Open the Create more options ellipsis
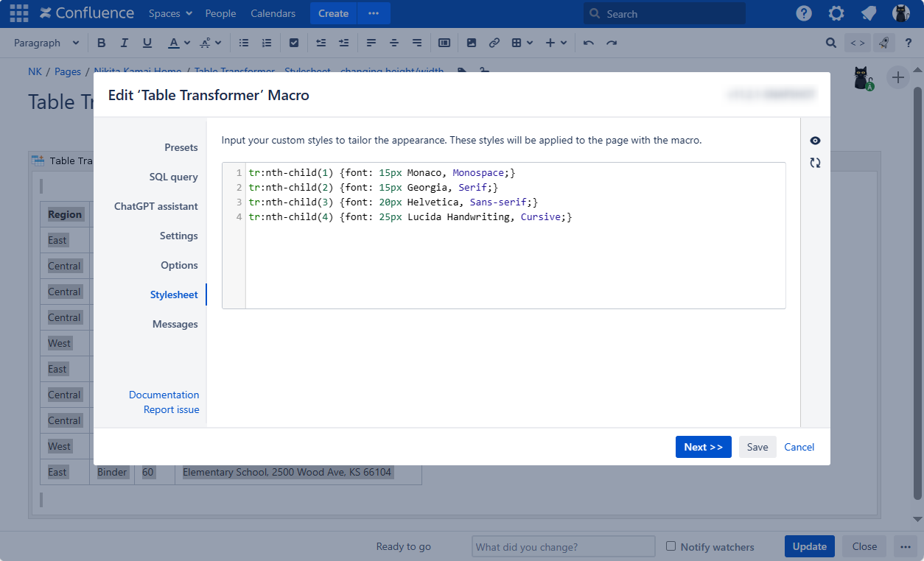The image size is (924, 561). pos(374,13)
